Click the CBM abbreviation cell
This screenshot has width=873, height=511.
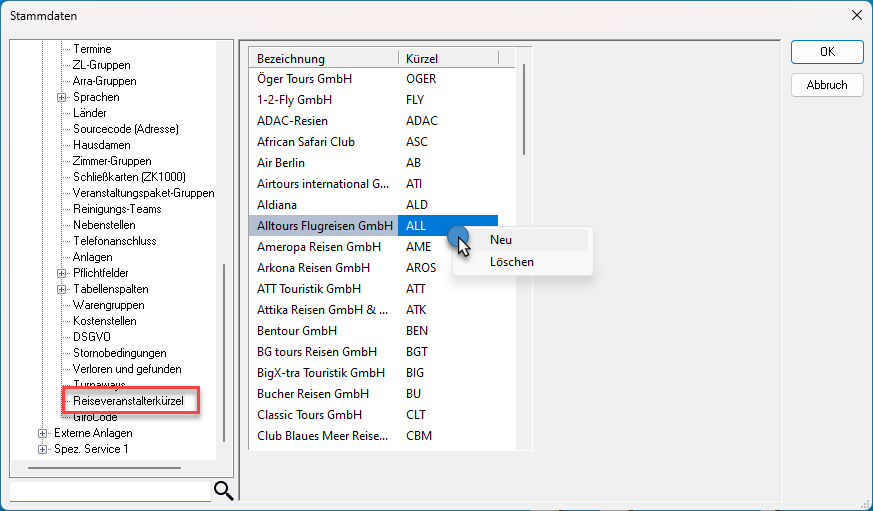point(419,436)
